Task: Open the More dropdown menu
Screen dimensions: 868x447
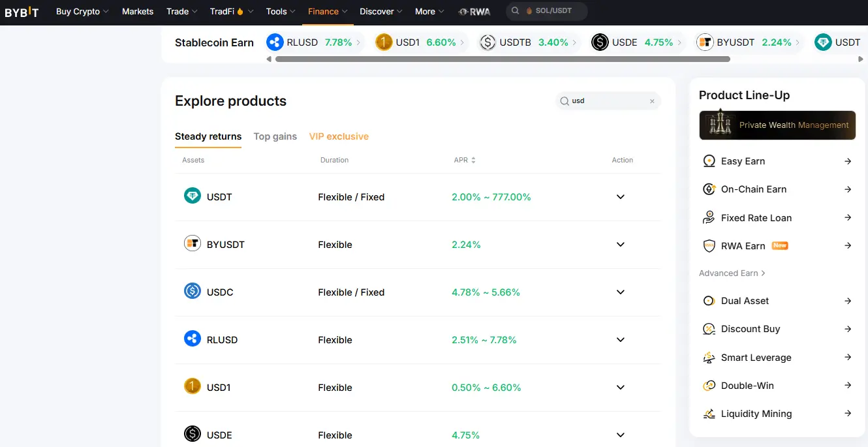Action: (x=429, y=11)
